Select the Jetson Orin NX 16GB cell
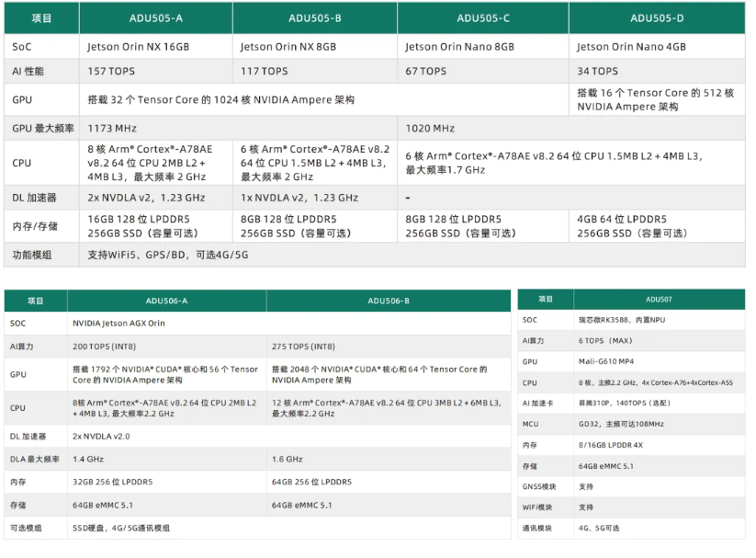The width and height of the screenshot is (756, 558). pyautogui.click(x=156, y=47)
